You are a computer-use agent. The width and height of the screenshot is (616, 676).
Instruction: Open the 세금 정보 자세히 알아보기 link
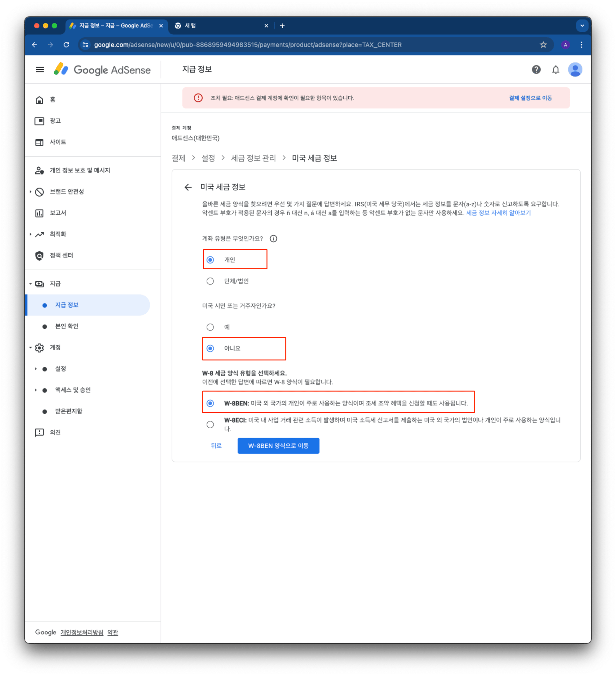pyautogui.click(x=498, y=213)
